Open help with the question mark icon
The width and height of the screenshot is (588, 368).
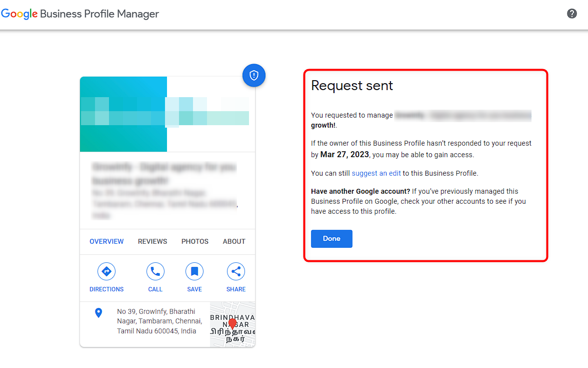(571, 13)
